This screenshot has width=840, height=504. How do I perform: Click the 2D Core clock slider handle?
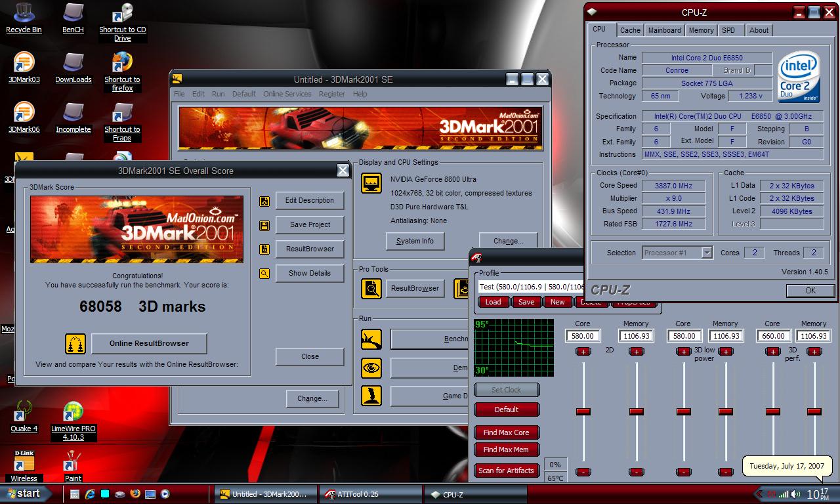pyautogui.click(x=583, y=411)
